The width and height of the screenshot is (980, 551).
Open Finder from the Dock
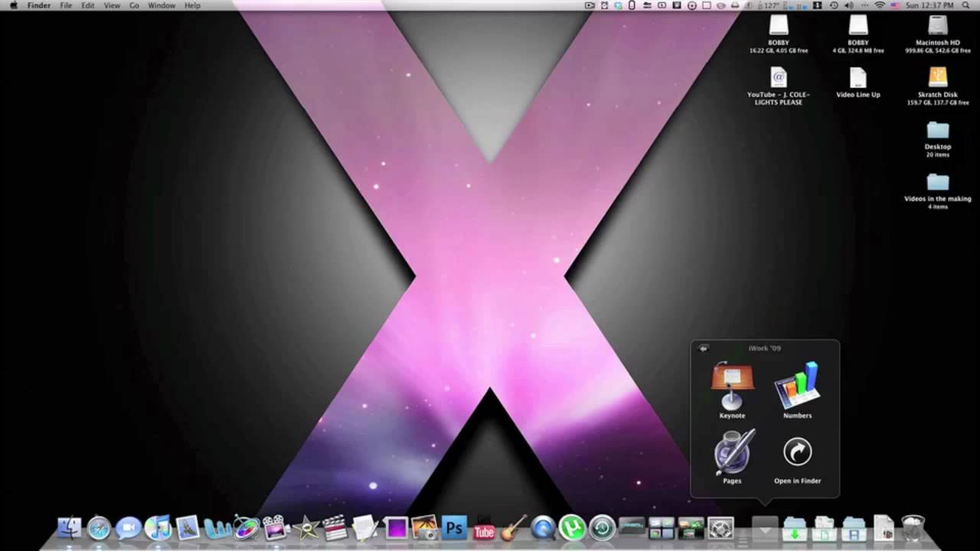click(x=70, y=527)
